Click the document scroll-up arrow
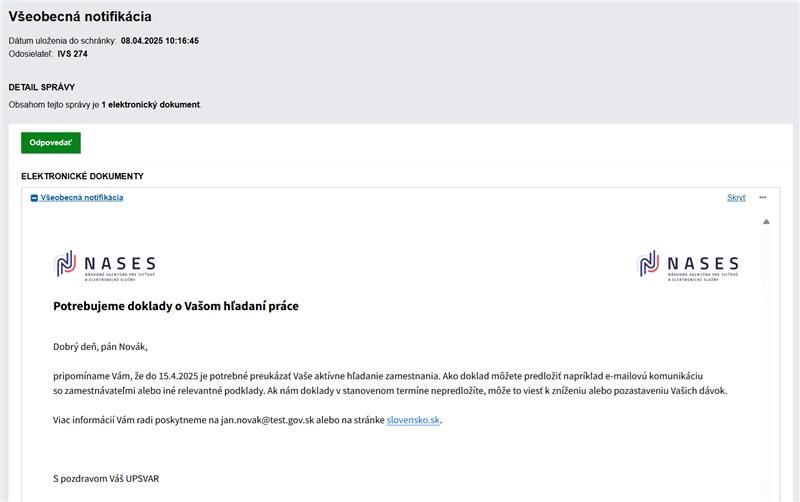Viewport: 800px width, 502px height. pyautogui.click(x=766, y=222)
